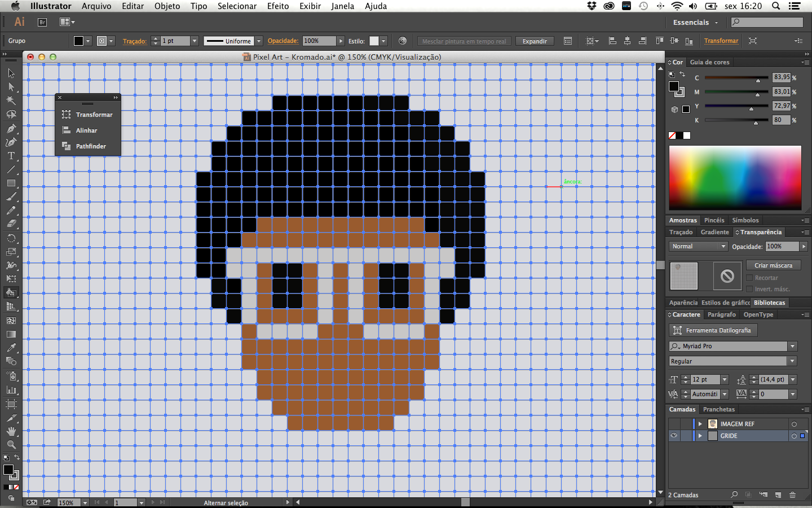Select the Rectangle tool

pos(11,183)
